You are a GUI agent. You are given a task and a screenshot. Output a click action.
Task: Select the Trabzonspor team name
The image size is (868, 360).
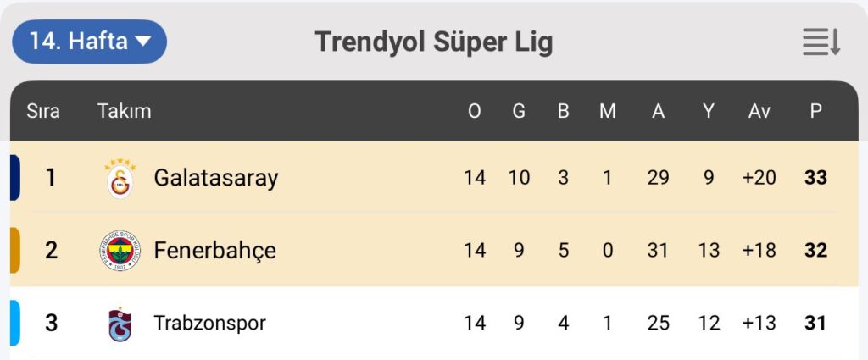tap(209, 324)
